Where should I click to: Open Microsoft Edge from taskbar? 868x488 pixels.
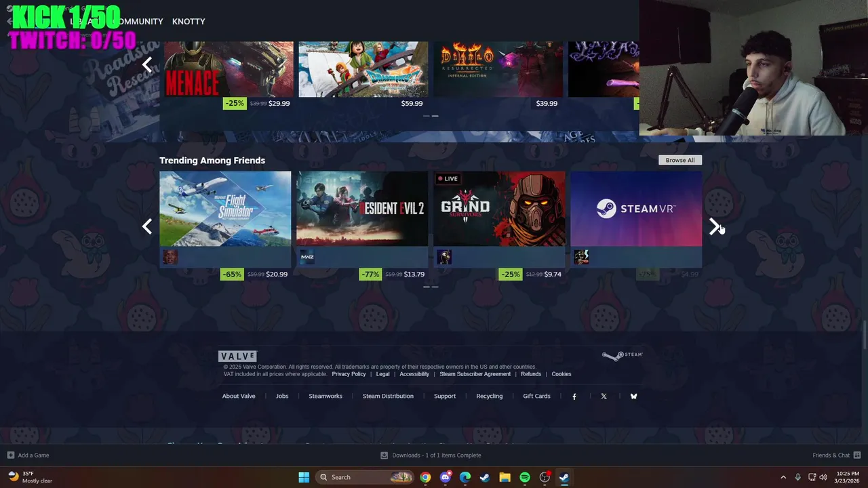[465, 477]
